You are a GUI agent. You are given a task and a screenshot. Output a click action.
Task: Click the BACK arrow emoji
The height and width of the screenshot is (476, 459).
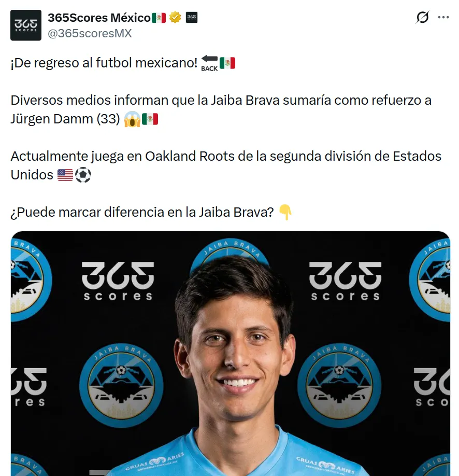(209, 63)
